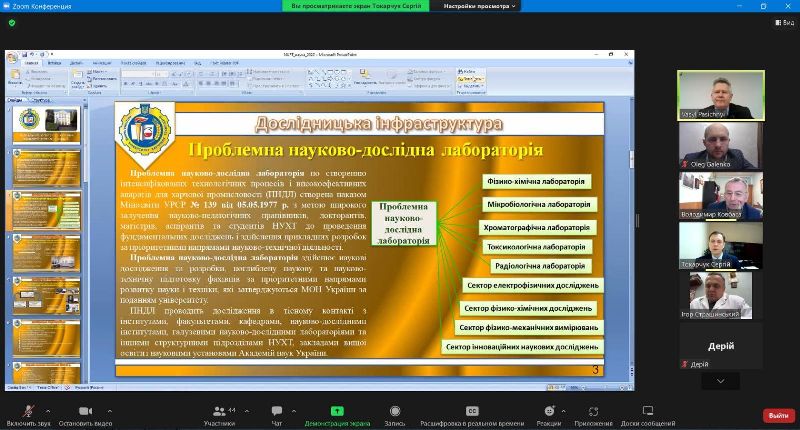Switch to Слайды pane tab

coord(15,100)
